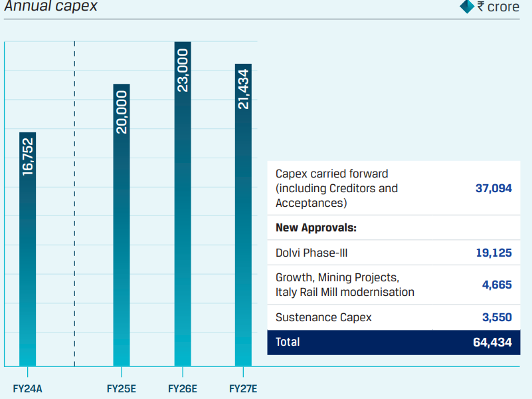Click the diamond icon beside ₹ crore
The width and height of the screenshot is (532, 399).
click(467, 7)
